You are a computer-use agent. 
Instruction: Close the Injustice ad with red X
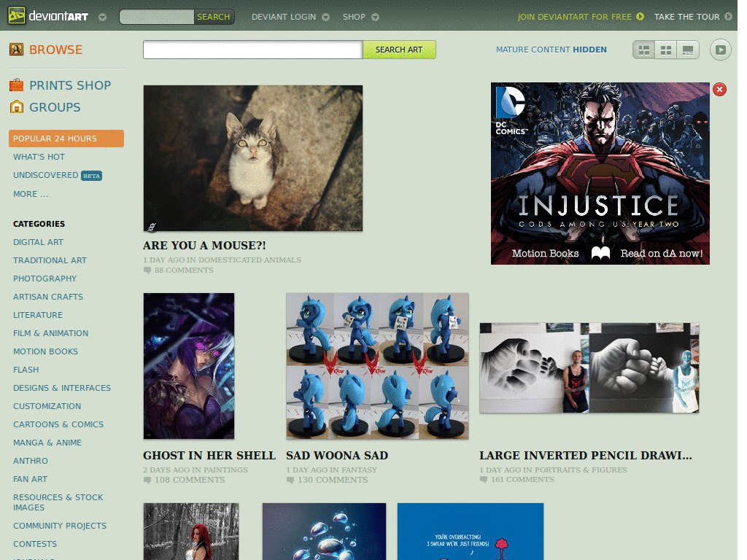click(719, 90)
